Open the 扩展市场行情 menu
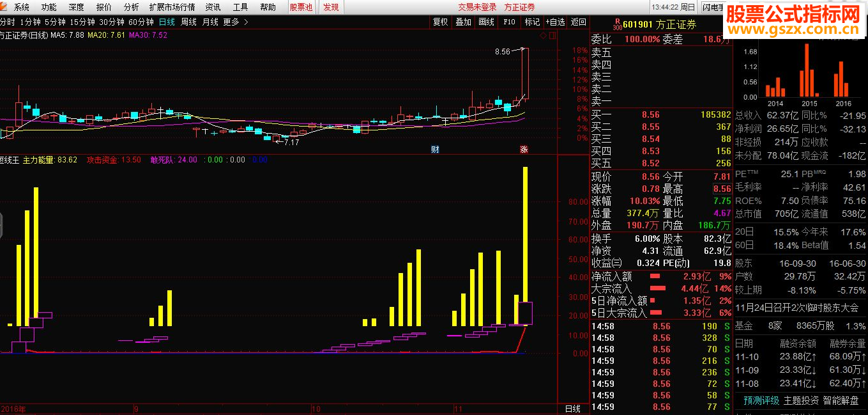Screen dimensions: 868x415 tap(172, 7)
